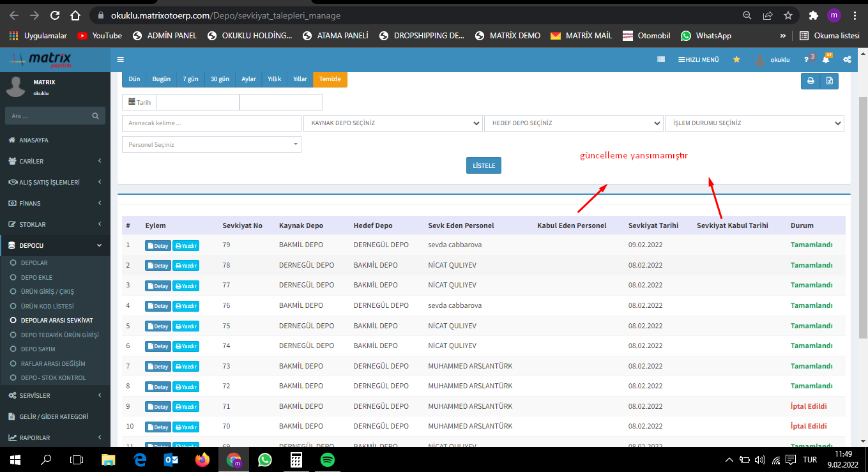The image size is (868, 472).
Task: Click Detay for shipment number 79
Action: pyautogui.click(x=158, y=245)
